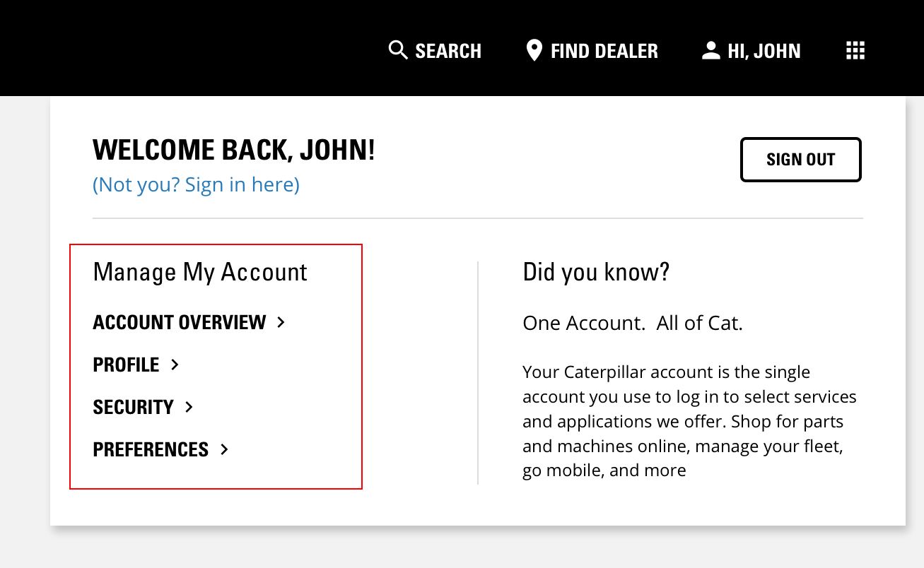
Task: Click the WELCOME BACK, JOHN! heading
Action: 233,150
